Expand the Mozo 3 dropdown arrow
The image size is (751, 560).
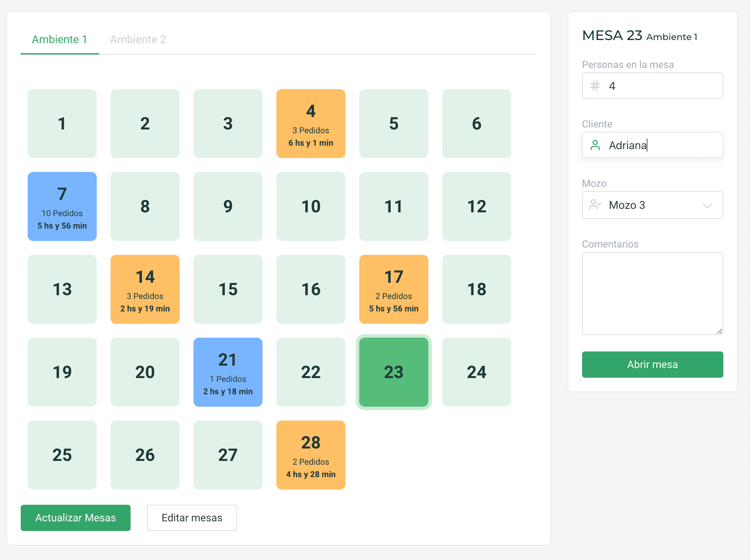(x=707, y=205)
